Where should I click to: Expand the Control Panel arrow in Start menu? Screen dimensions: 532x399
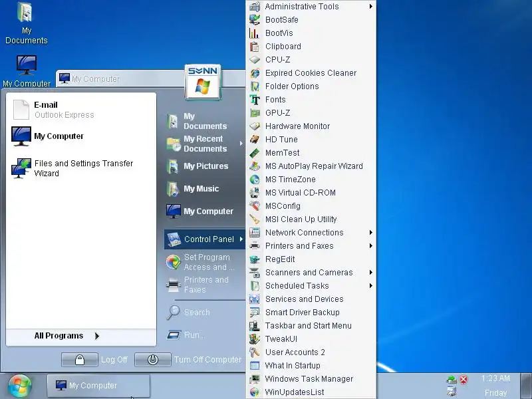(x=241, y=239)
